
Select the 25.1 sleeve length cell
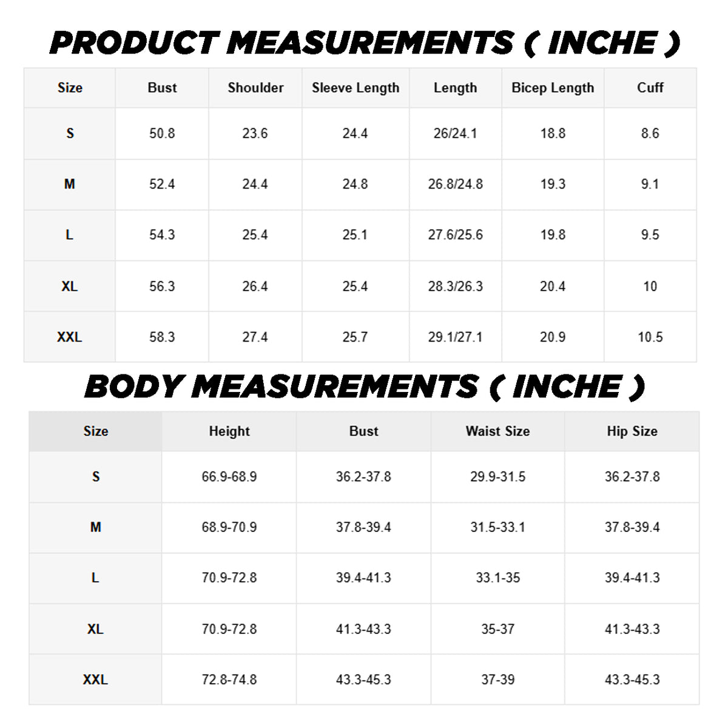point(355,235)
